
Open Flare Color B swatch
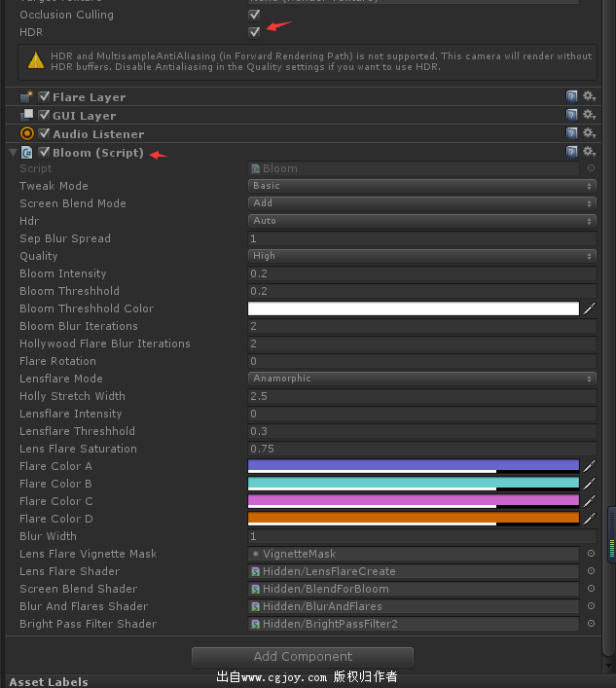tap(414, 484)
